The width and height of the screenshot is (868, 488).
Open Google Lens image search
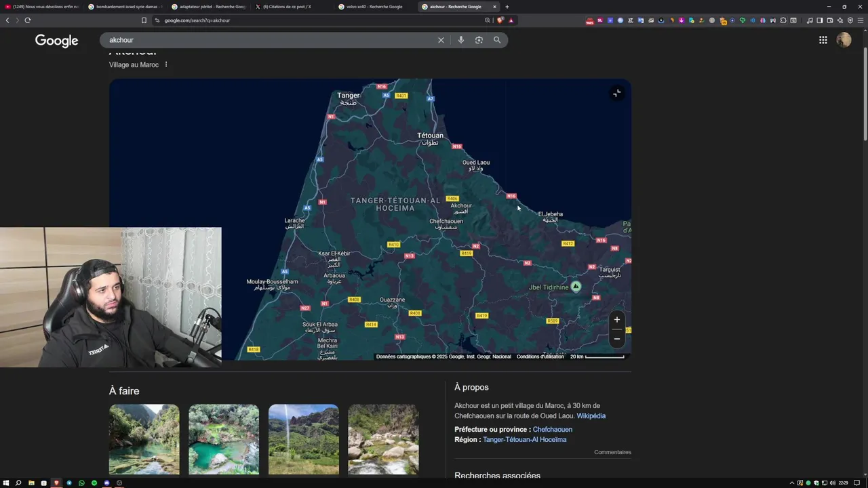tap(479, 40)
